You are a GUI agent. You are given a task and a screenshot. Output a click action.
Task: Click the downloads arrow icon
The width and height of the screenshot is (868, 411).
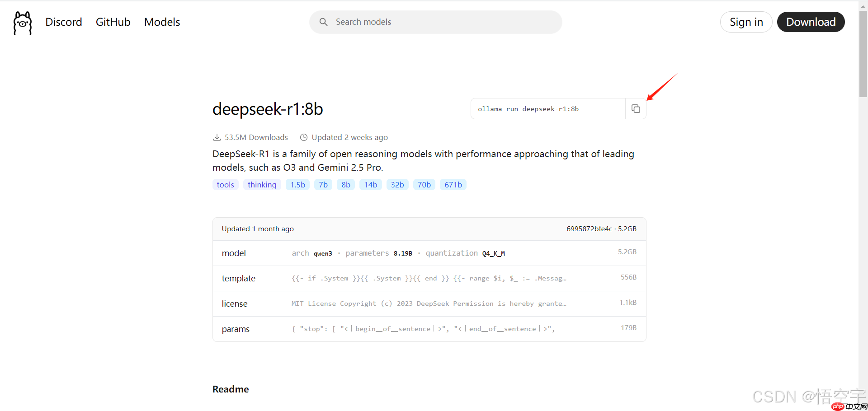[x=217, y=137]
